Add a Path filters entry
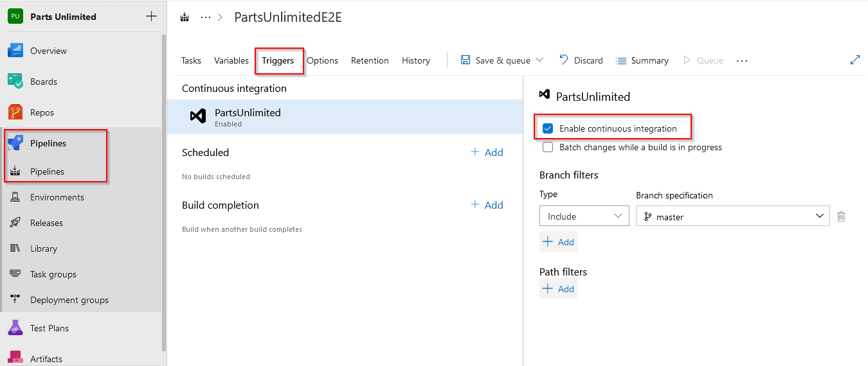This screenshot has width=868, height=366. (x=558, y=289)
